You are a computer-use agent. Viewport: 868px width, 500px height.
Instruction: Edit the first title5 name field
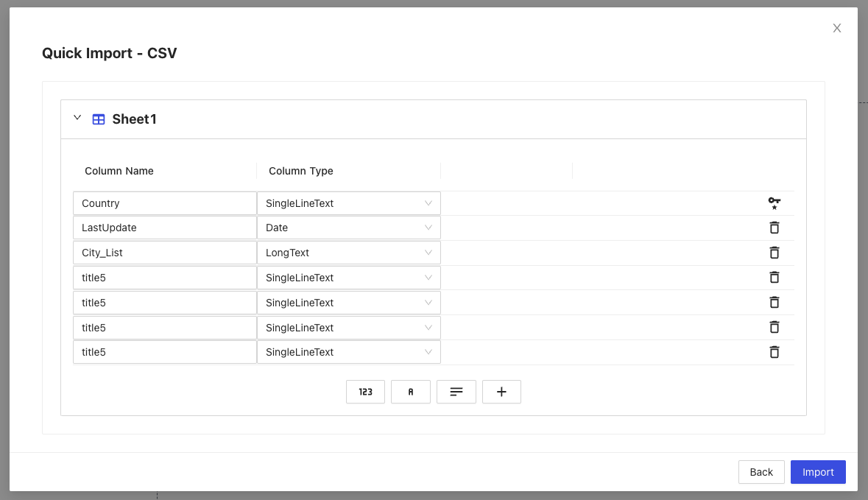164,278
